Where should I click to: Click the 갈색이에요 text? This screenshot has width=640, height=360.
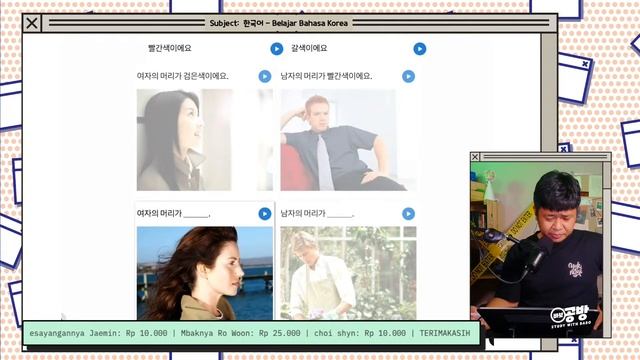(309, 48)
